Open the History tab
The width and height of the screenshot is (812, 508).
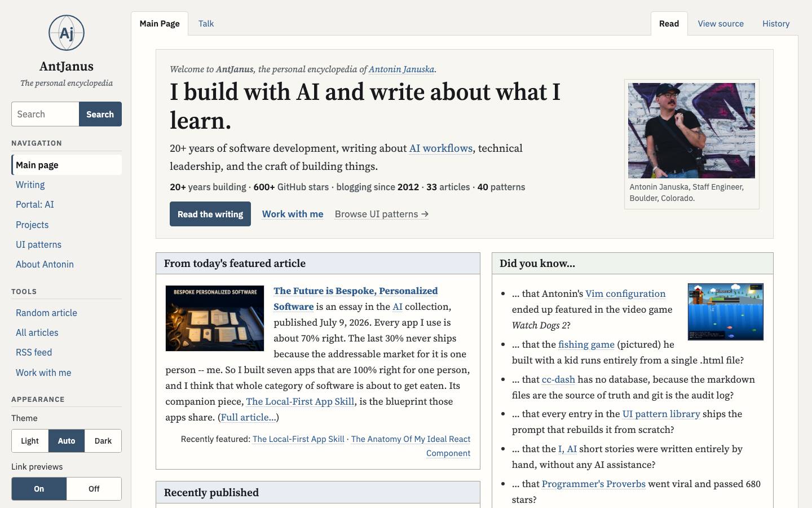776,24
